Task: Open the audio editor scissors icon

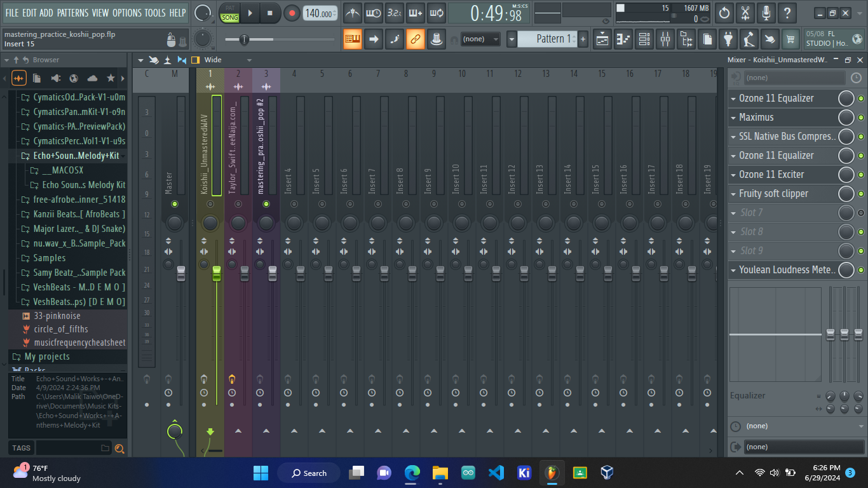Action: pyautogui.click(x=745, y=13)
